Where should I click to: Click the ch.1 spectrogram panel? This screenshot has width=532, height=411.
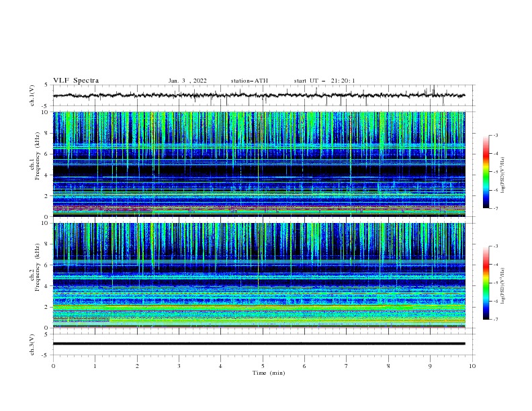pyautogui.click(x=259, y=164)
